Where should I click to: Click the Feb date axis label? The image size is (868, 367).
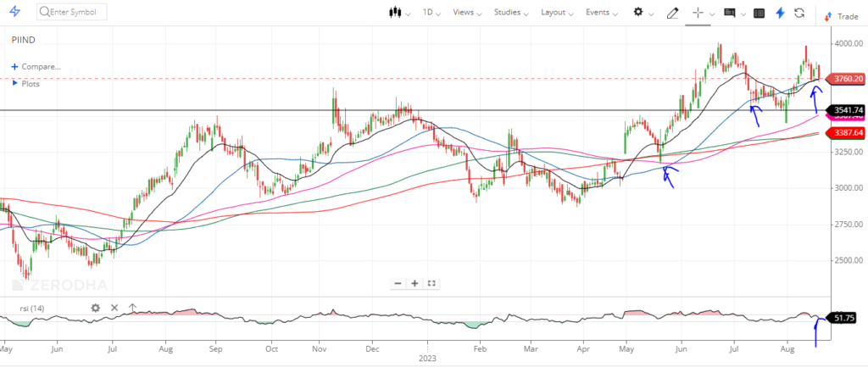click(480, 350)
